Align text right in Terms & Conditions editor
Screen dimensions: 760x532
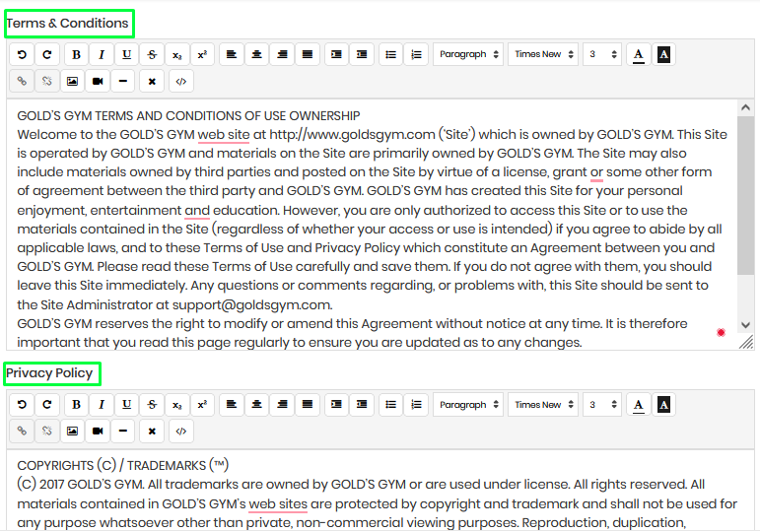[282, 54]
